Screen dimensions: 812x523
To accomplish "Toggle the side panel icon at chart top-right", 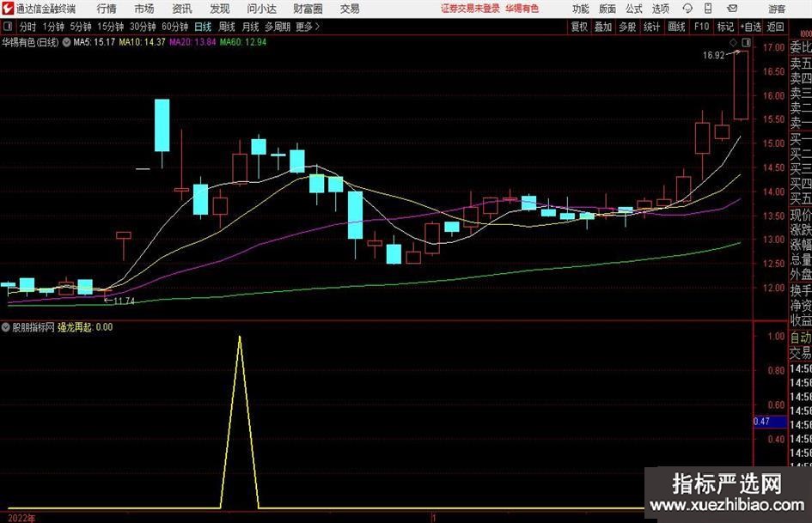I will click(x=746, y=42).
